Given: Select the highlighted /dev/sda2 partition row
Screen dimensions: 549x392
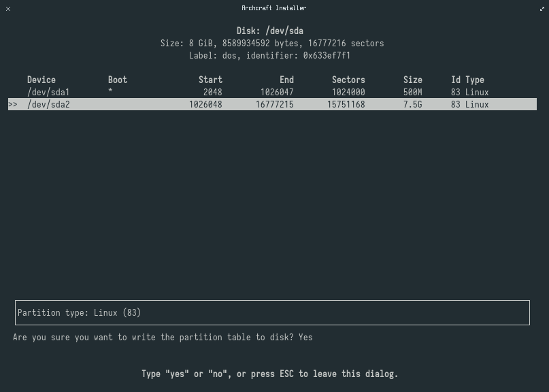Looking at the screenshot, I should click(272, 104).
